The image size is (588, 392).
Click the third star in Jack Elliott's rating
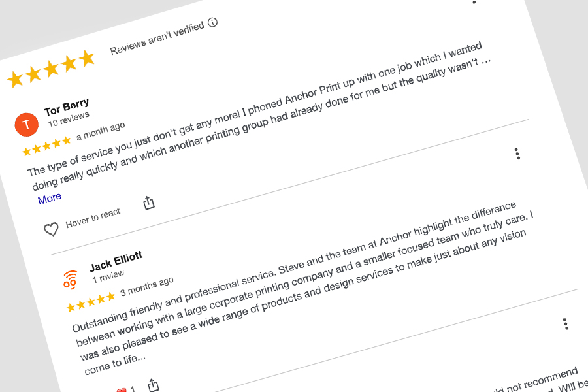pyautogui.click(x=90, y=302)
